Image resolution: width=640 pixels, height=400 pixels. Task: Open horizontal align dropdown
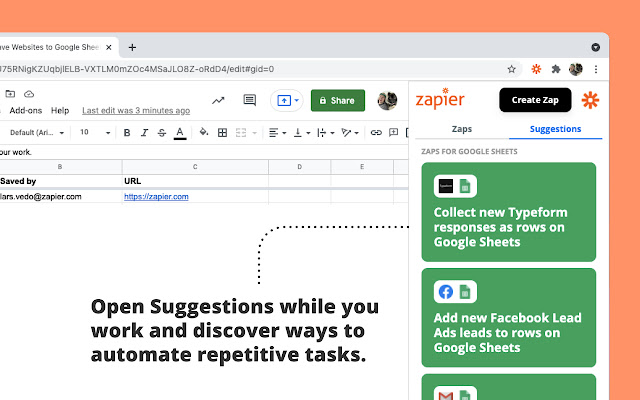click(278, 133)
